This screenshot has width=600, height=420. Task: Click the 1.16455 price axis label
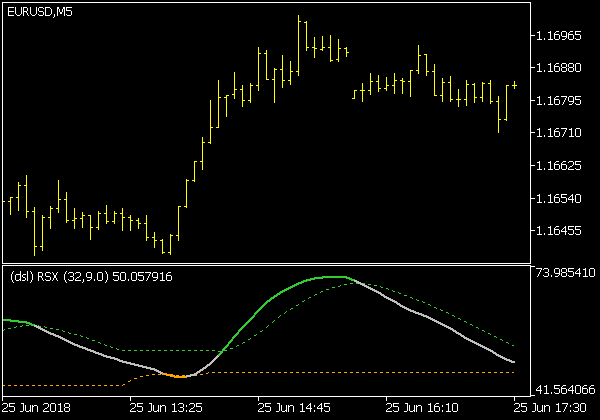(559, 231)
